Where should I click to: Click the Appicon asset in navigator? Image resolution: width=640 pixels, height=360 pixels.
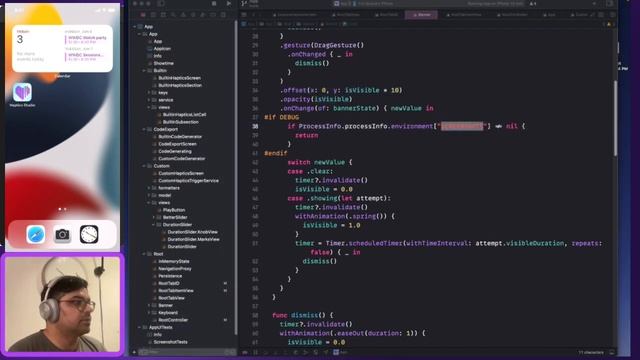162,49
